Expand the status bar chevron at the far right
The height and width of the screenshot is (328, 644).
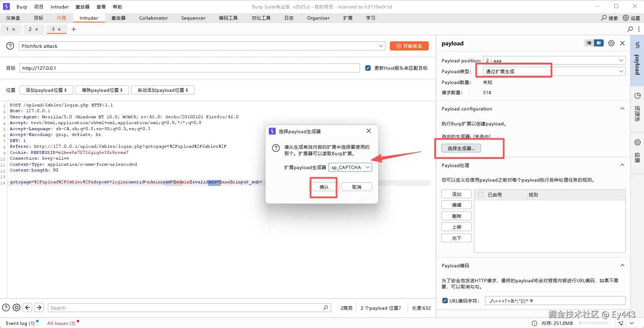pos(632,323)
